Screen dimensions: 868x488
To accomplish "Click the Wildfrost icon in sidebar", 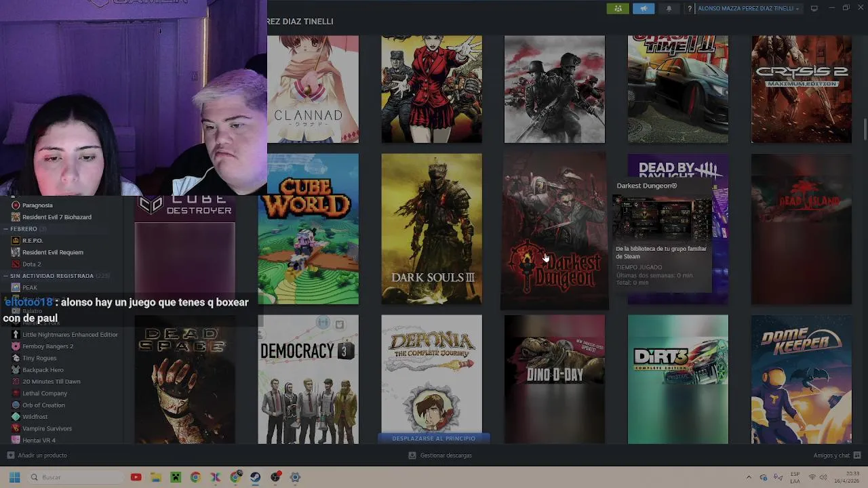I will [16, 417].
